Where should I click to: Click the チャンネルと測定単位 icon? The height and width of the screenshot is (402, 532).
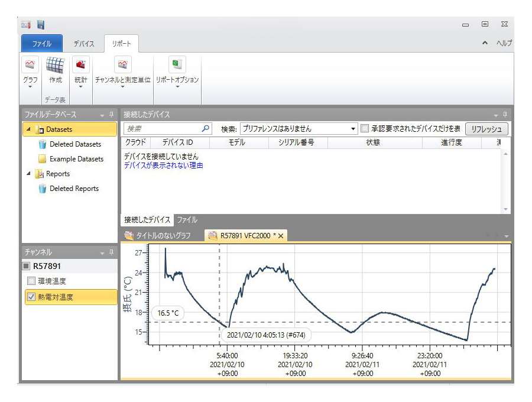pos(123,65)
